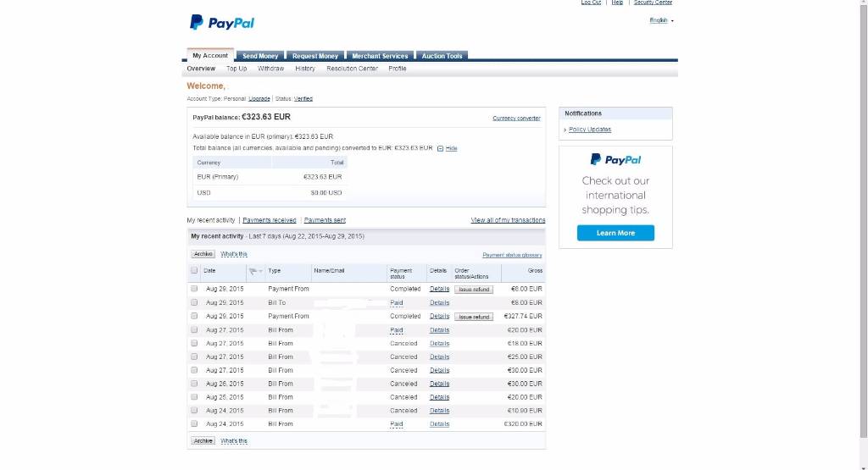Click the minus icon beside the Hide link
The width and height of the screenshot is (868, 470).
pos(440,148)
